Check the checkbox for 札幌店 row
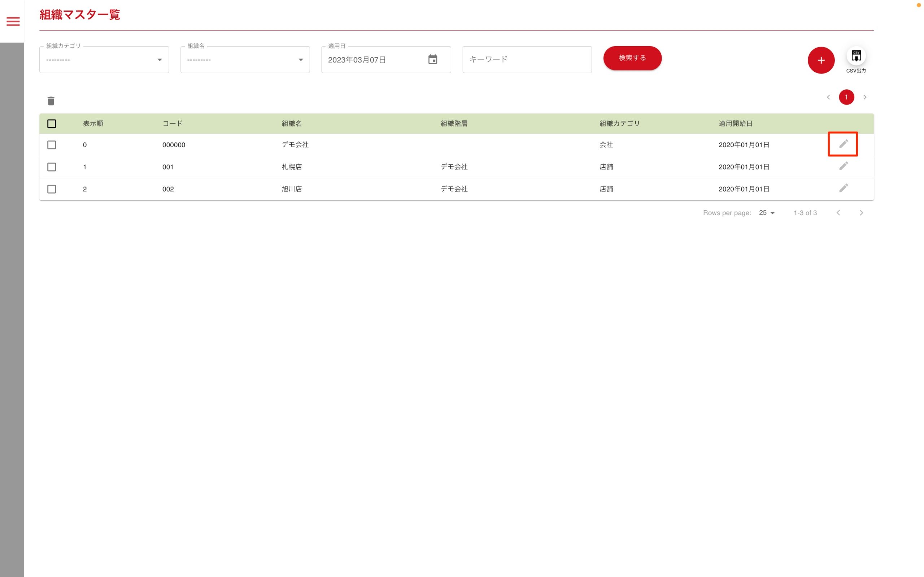The image size is (924, 577). (52, 167)
